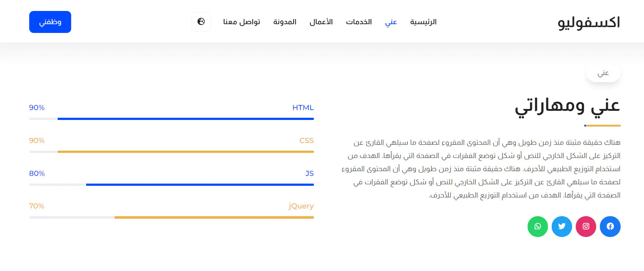Click the CSS skill progress bar
Image resolution: width=644 pixels, height=271 pixels.
click(x=171, y=152)
